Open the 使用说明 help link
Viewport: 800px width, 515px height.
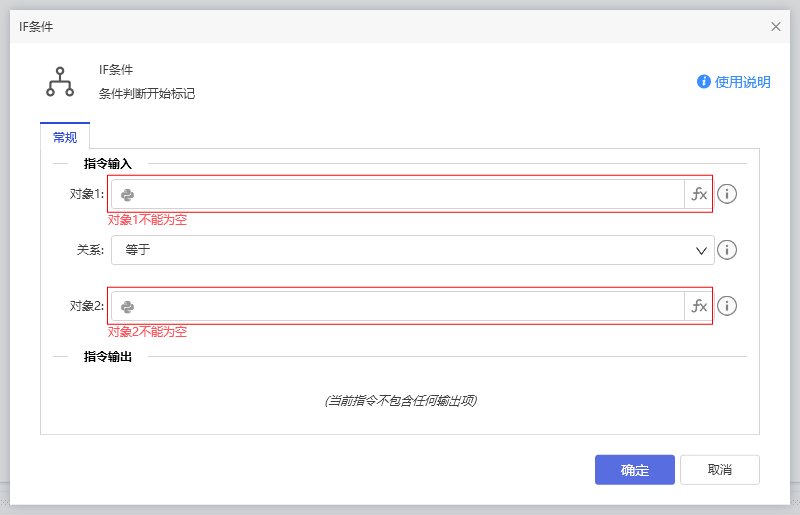click(742, 82)
